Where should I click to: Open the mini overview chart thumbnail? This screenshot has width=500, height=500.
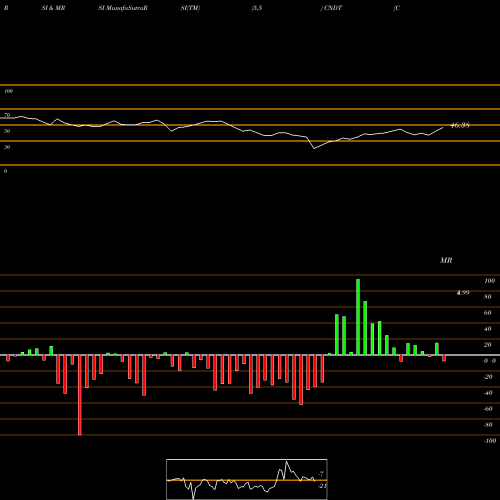(x=247, y=479)
